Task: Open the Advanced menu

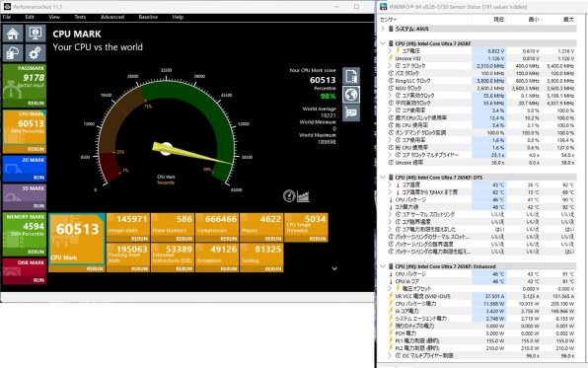Action: [x=112, y=17]
